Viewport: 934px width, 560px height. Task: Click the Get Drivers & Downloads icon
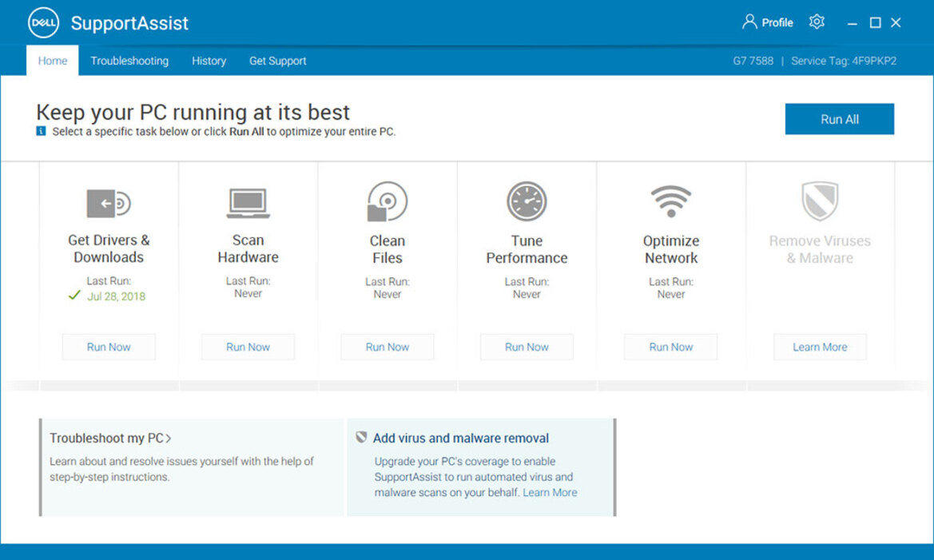coord(109,203)
